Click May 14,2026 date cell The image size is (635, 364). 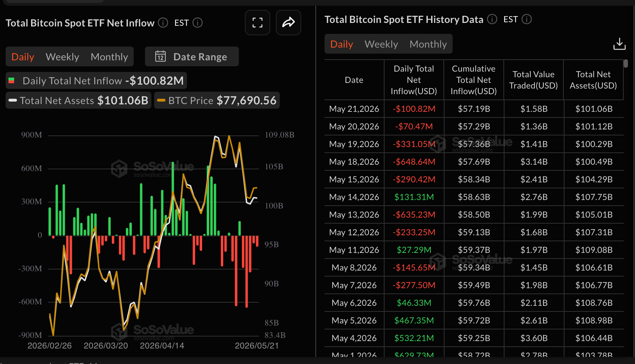pyautogui.click(x=354, y=197)
